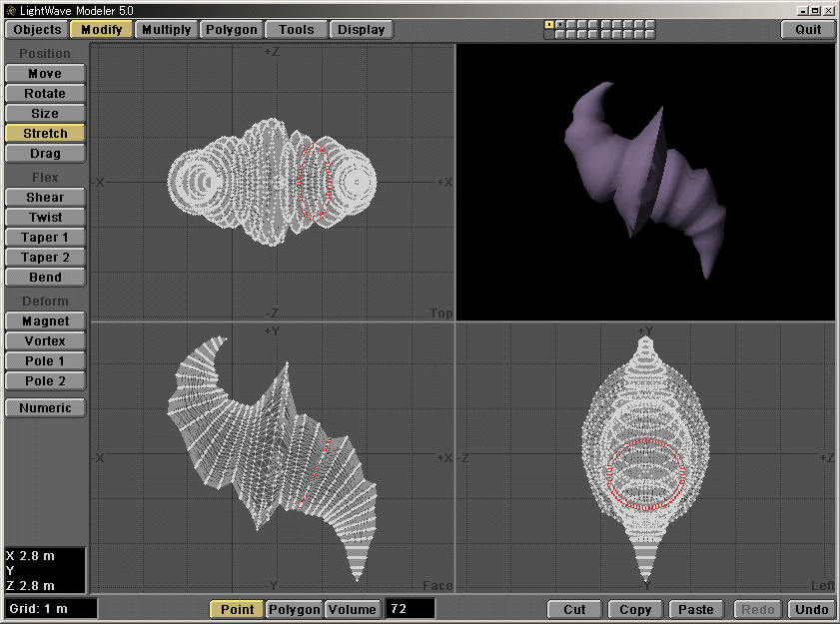This screenshot has width=840, height=624.
Task: Choose the Rotate tool
Action: point(44,93)
